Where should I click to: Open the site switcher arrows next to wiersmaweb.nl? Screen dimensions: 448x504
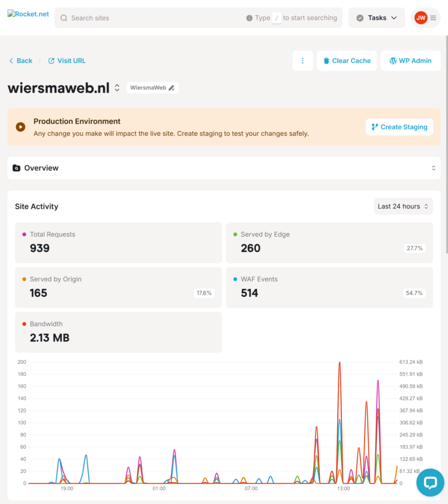pyautogui.click(x=117, y=88)
